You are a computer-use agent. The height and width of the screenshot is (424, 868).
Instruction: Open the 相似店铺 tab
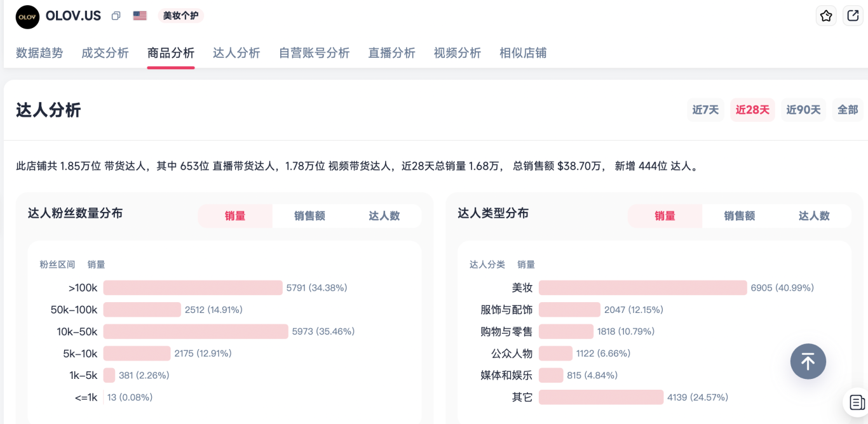pyautogui.click(x=523, y=53)
